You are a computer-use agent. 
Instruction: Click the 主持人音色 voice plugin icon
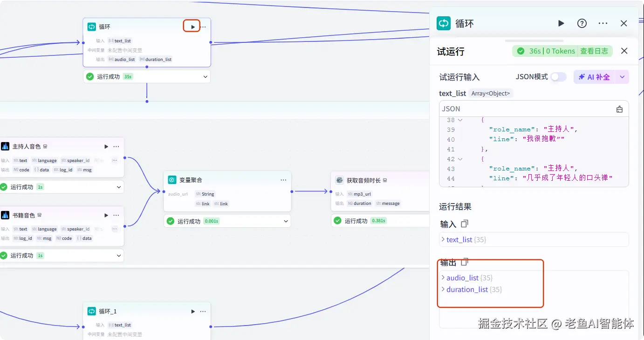(5, 146)
